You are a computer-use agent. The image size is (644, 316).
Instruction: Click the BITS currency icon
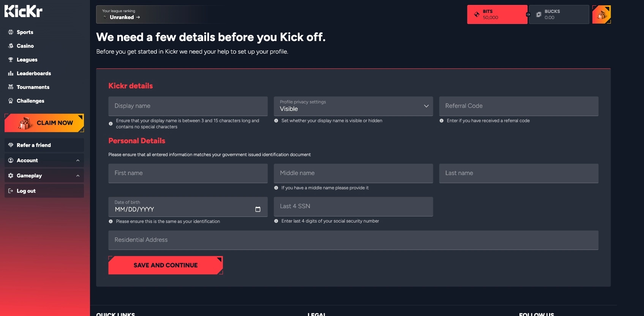tap(477, 14)
